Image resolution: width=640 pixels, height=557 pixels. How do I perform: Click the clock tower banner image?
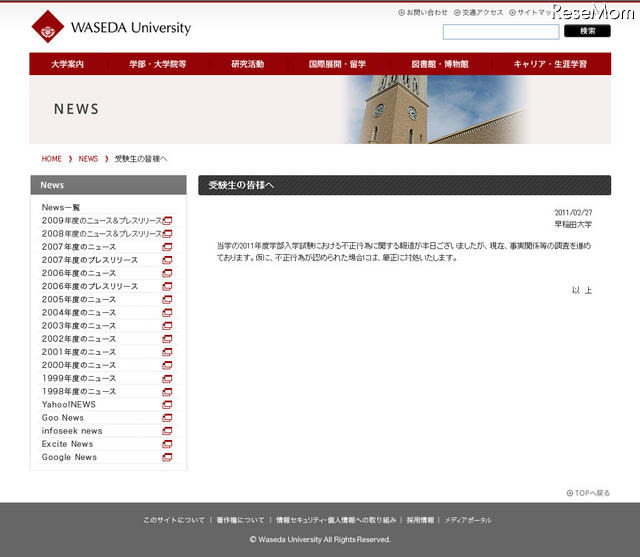click(x=435, y=109)
